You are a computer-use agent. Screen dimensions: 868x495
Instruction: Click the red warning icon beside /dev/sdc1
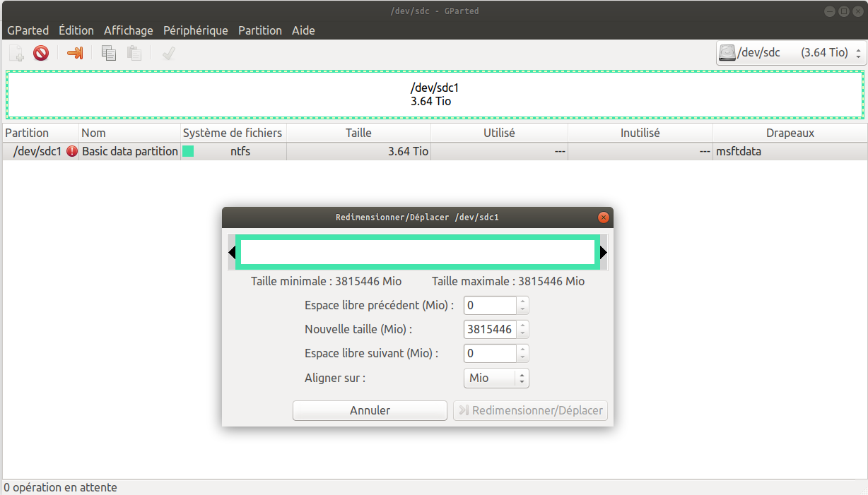(x=72, y=151)
